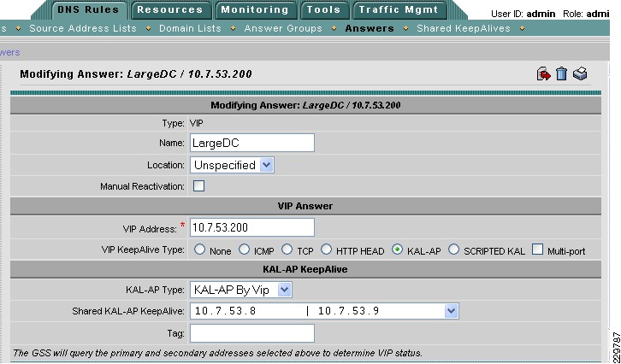Switch to the Monitoring tab

[255, 10]
